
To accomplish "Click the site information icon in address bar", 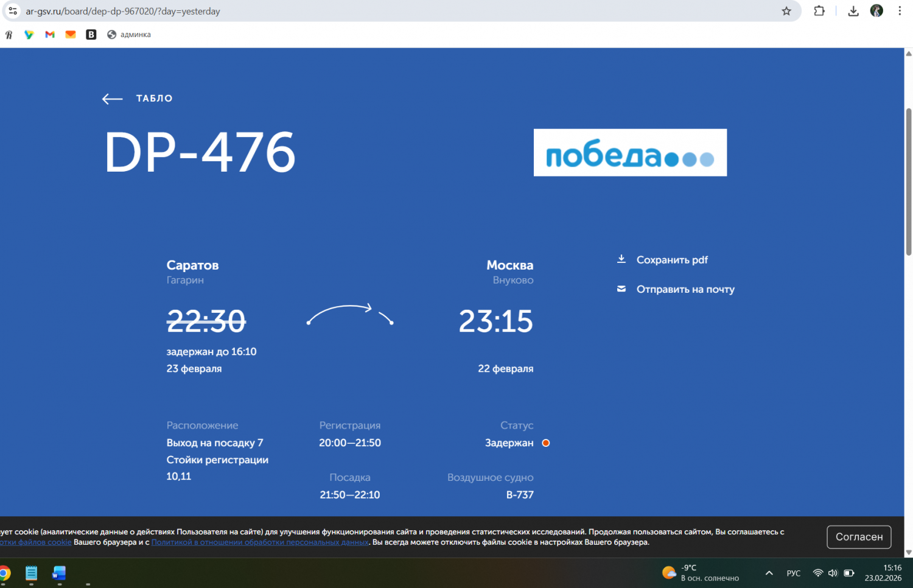I will point(13,11).
